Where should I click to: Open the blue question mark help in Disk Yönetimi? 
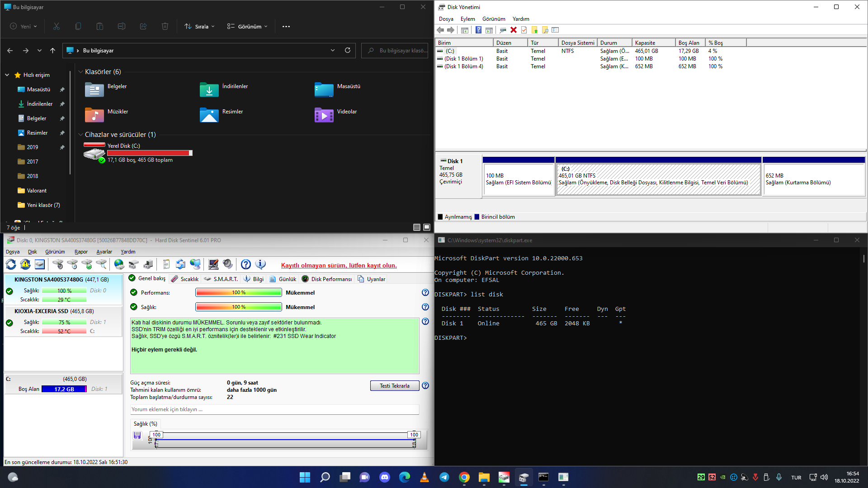[478, 30]
